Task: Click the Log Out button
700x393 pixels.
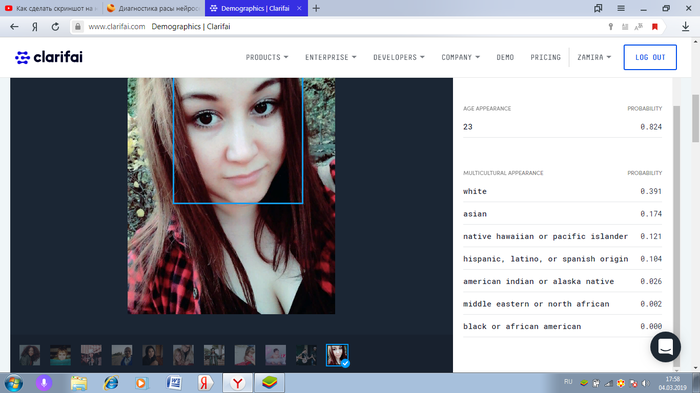Action: pos(650,57)
